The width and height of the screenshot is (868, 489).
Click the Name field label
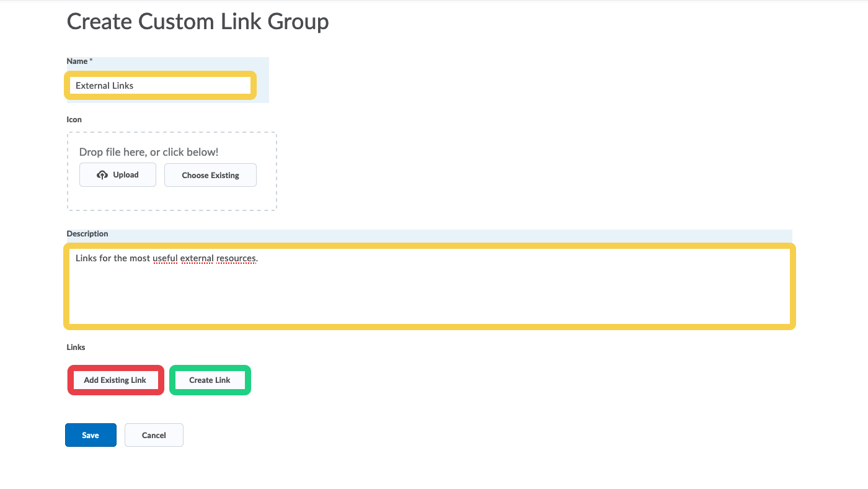coord(77,61)
